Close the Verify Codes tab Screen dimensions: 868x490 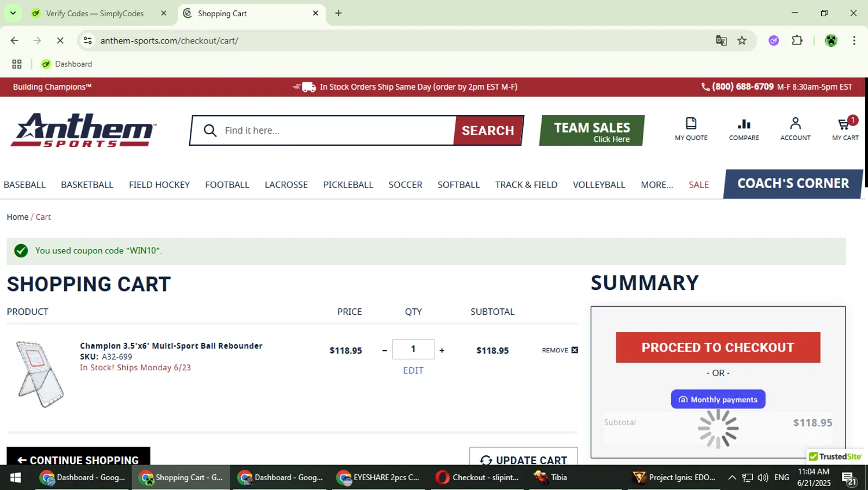(164, 13)
